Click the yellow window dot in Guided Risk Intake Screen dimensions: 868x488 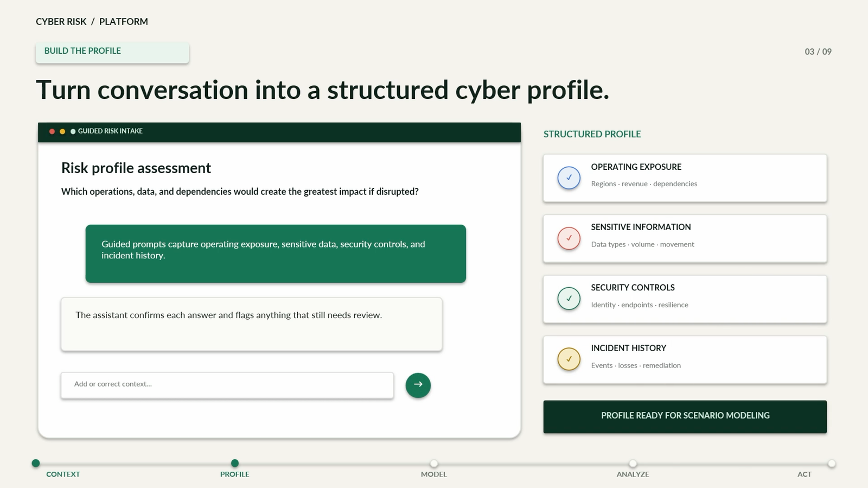[62, 131]
